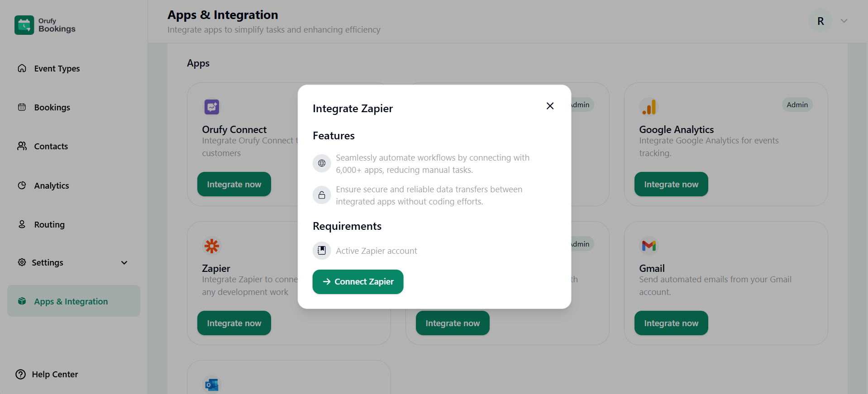Open the Contacts page
868x394 pixels.
[51, 147]
